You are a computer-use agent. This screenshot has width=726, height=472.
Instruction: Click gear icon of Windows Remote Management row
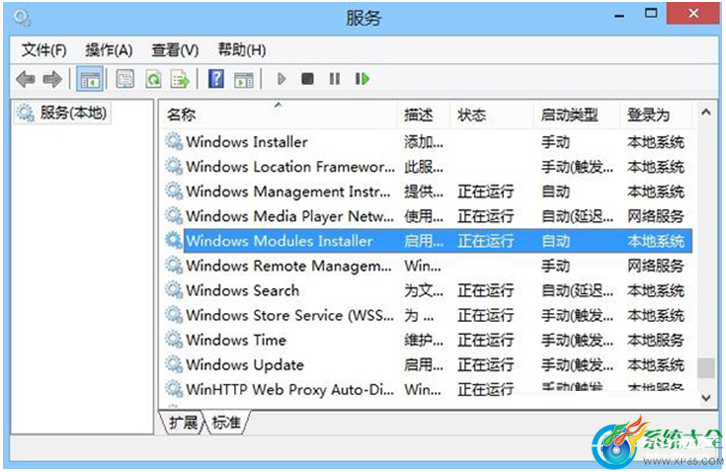[x=174, y=265]
